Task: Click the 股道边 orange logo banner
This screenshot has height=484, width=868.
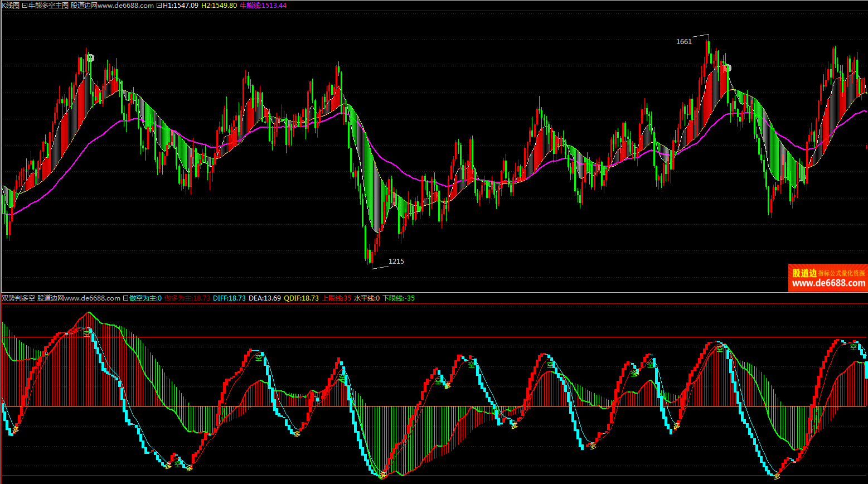Action: [x=804, y=273]
